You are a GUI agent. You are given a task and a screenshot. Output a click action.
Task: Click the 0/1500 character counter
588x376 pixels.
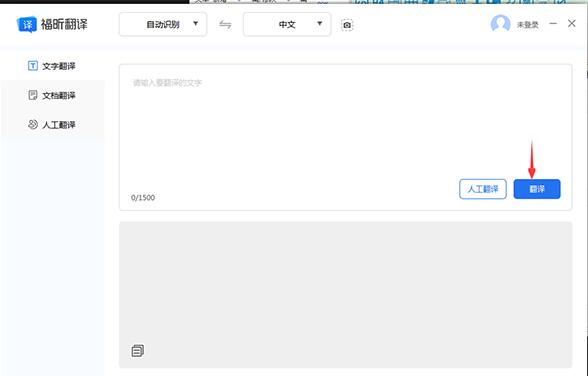click(x=143, y=198)
